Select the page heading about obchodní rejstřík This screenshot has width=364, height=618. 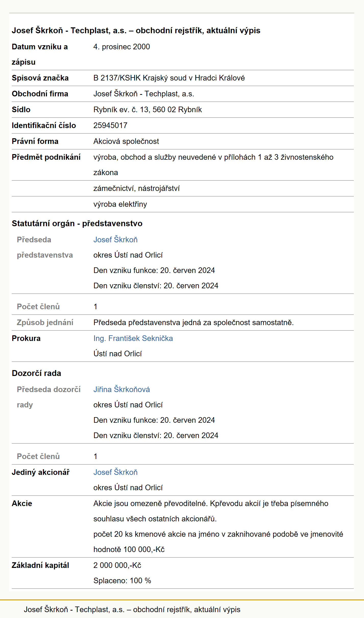tap(136, 31)
